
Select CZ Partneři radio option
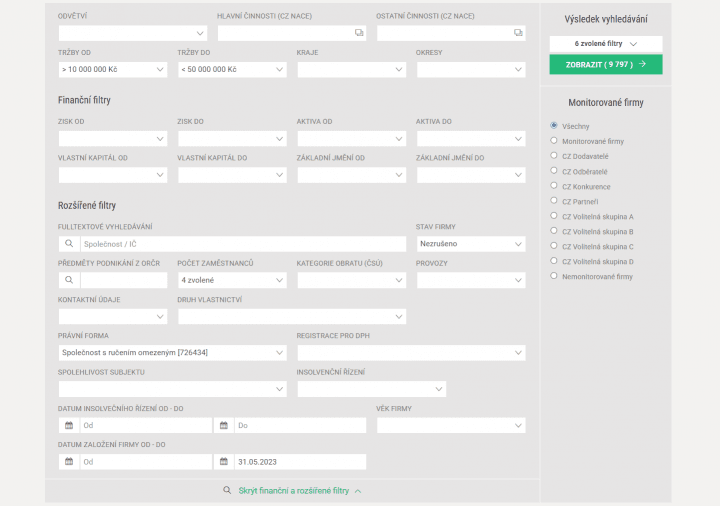554,201
